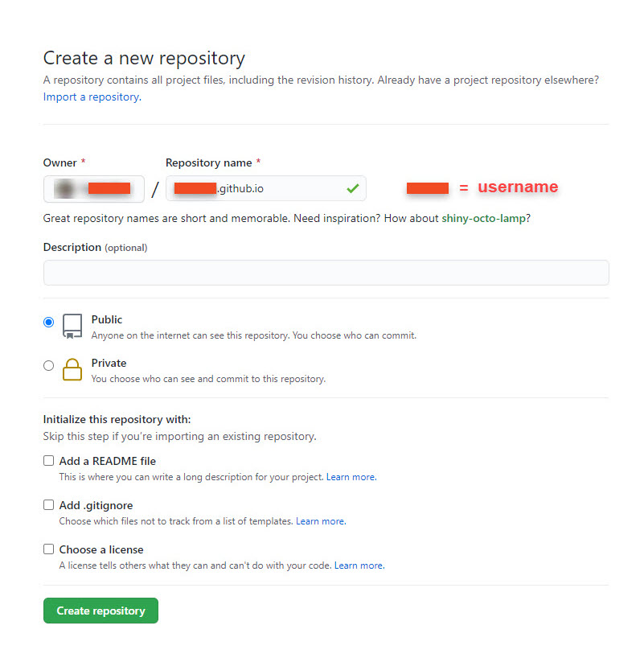
Task: Open Learn more about licenses
Action: tap(359, 565)
